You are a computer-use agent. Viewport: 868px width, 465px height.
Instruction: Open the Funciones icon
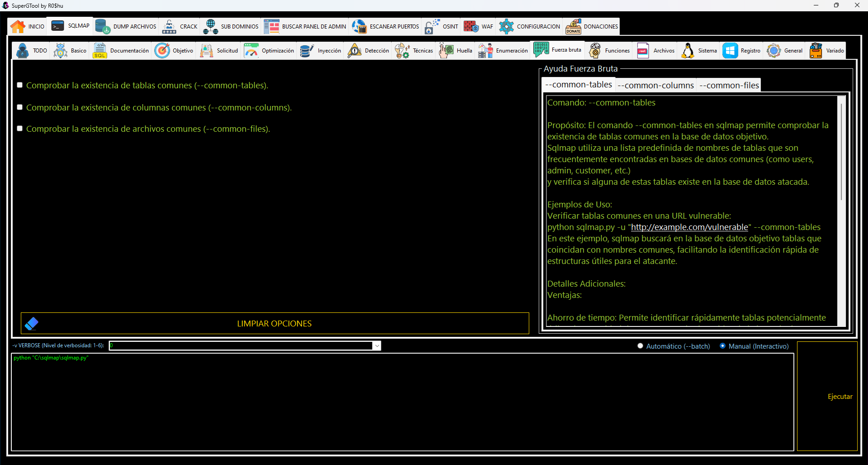[x=595, y=51]
